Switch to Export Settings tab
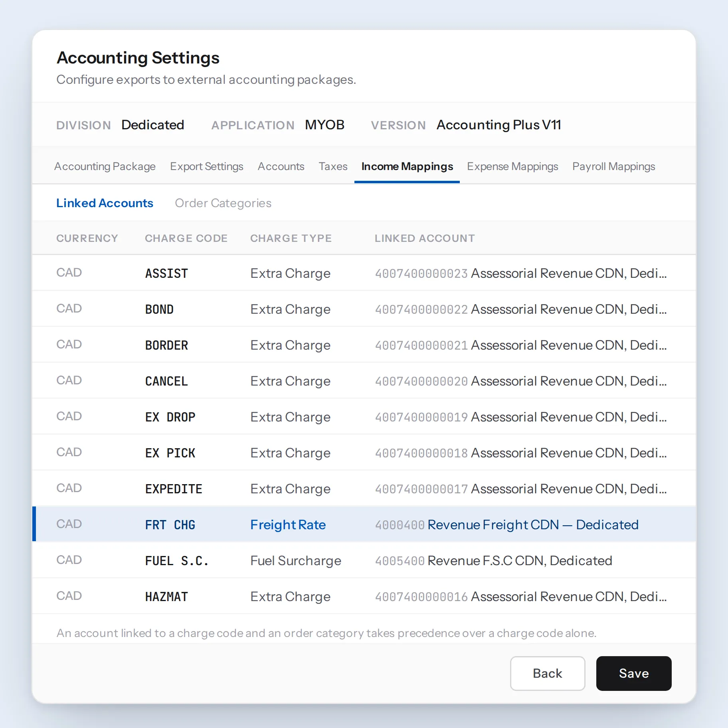 [x=206, y=166]
